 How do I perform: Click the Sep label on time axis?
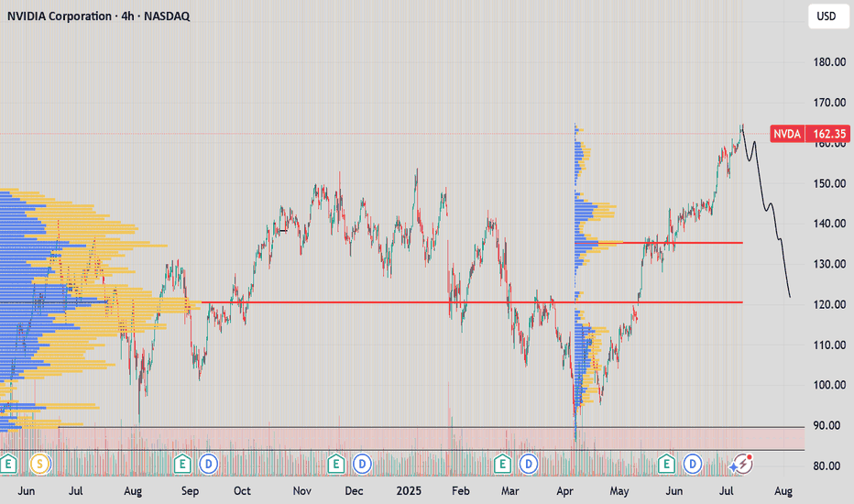pos(190,491)
